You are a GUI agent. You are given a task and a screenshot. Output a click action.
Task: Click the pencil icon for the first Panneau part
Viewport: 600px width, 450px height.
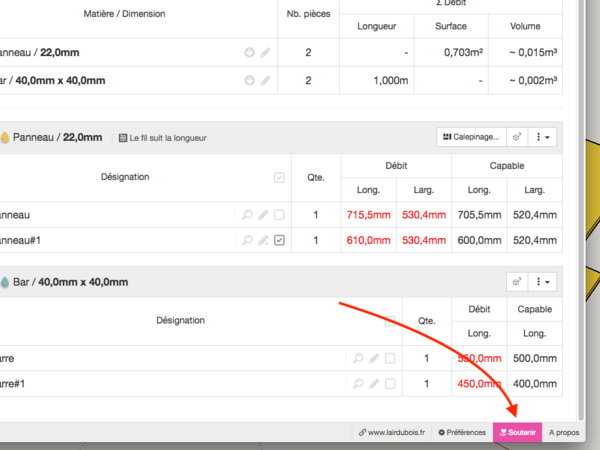264,214
